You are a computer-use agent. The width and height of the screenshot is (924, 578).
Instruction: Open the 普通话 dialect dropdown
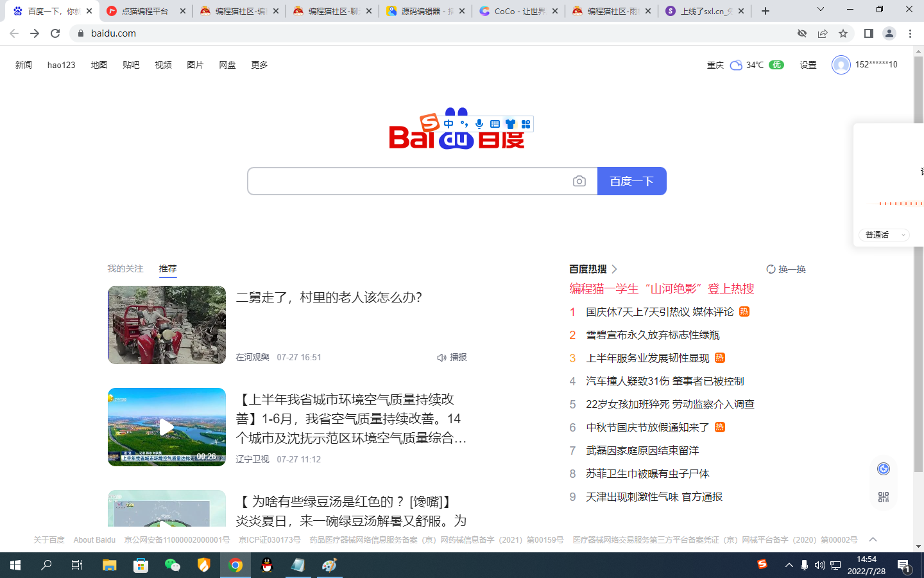pos(884,235)
